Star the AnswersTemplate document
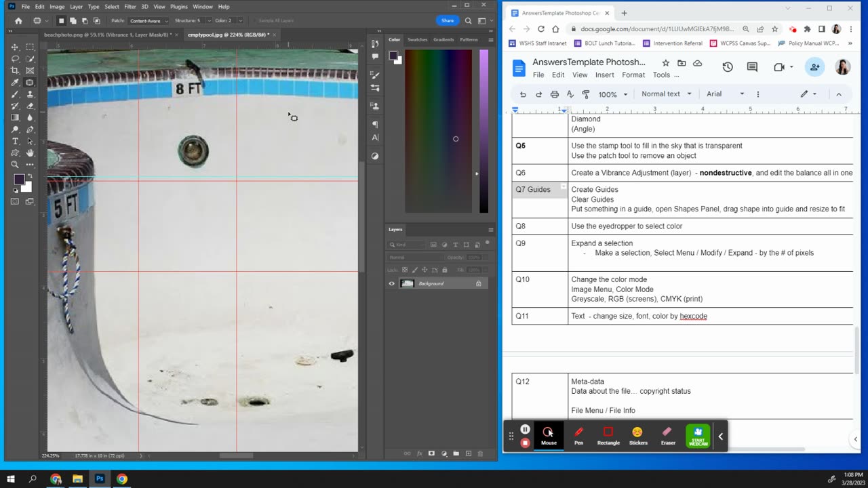Screen dimensions: 868x488 click(x=665, y=63)
